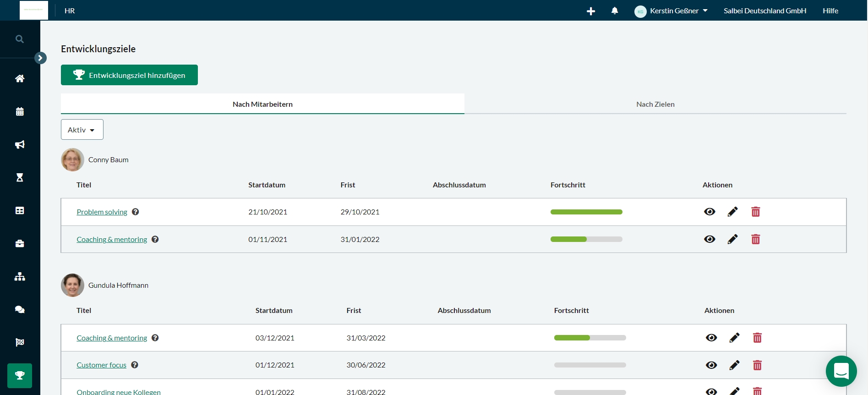Delete the Problem solving goal

pyautogui.click(x=756, y=212)
